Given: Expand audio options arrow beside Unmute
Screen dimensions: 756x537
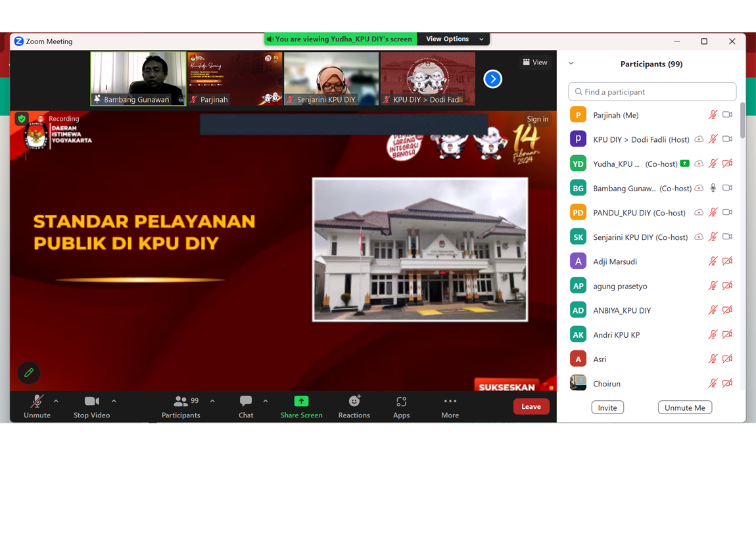Looking at the screenshot, I should click(x=56, y=401).
